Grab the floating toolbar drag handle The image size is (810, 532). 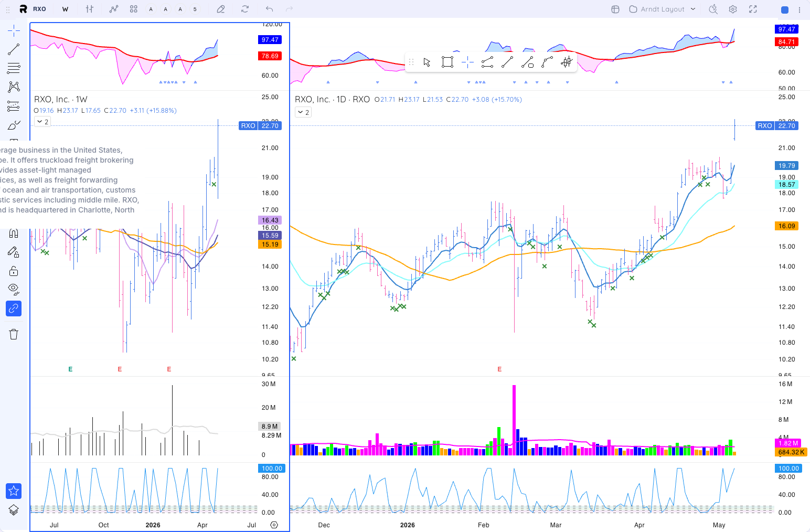411,62
